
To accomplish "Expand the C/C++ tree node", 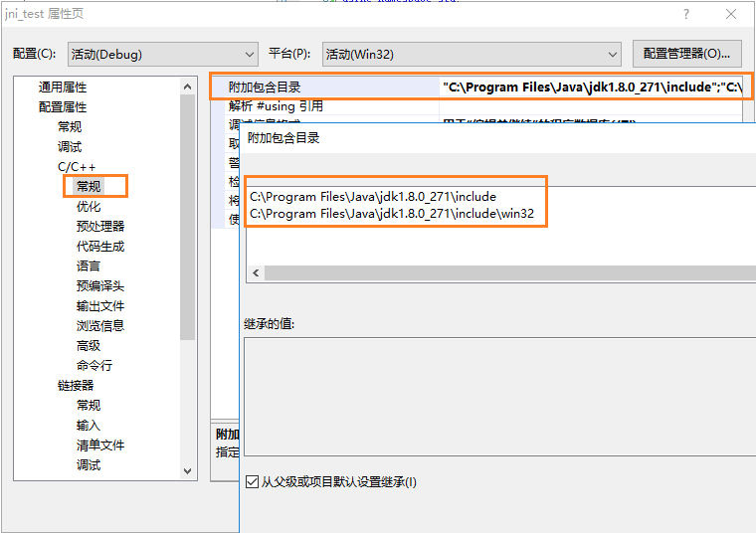I will tap(77, 167).
